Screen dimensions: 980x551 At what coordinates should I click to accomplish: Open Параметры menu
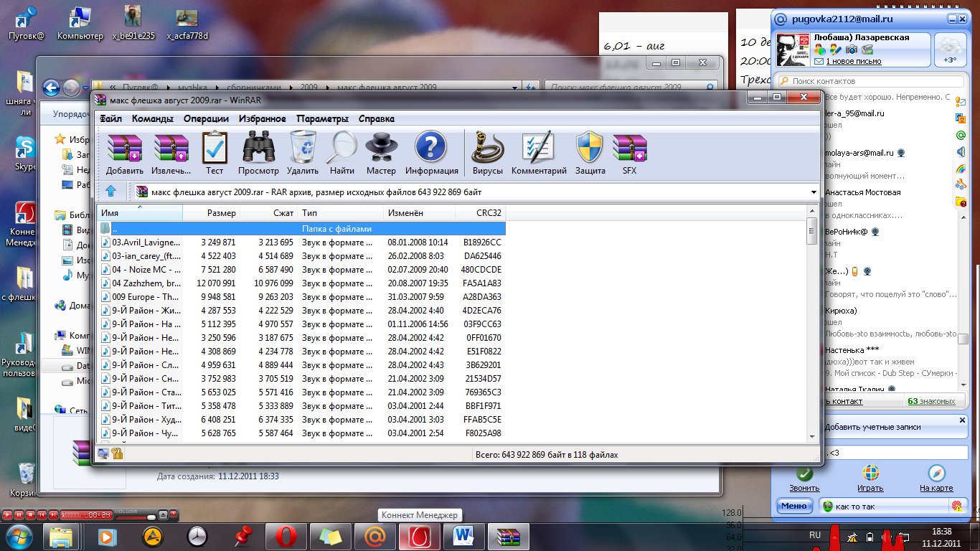point(322,119)
